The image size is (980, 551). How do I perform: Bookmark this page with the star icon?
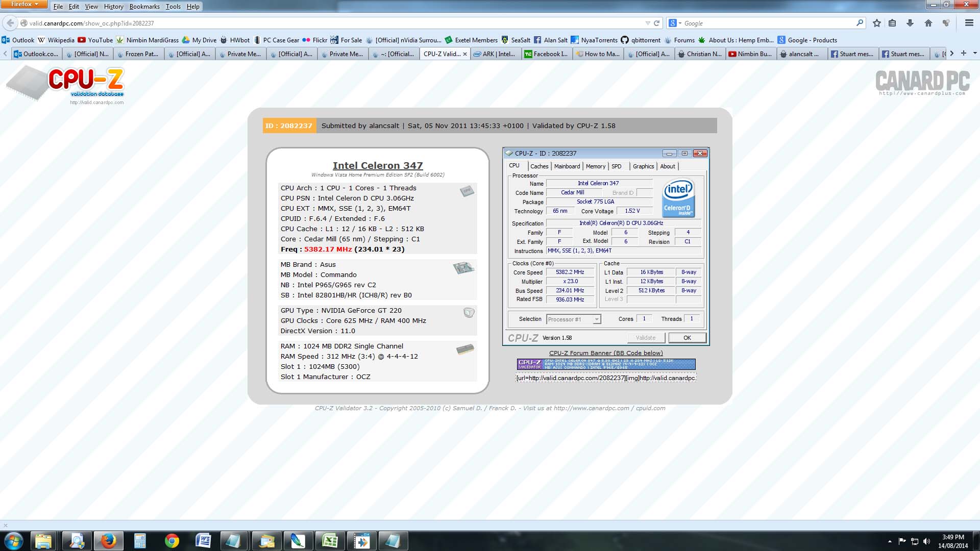[x=877, y=23]
